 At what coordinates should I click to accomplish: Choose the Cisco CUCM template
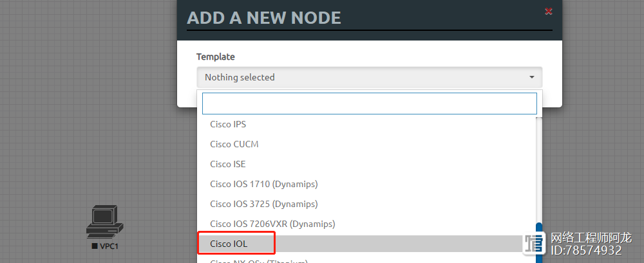click(x=234, y=144)
